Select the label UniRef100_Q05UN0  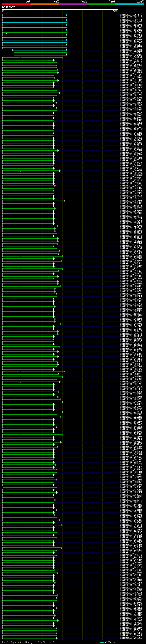pos(131,435)
